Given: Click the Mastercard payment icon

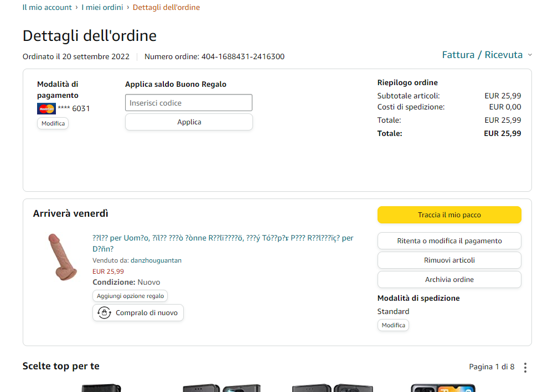Looking at the screenshot, I should [46, 108].
